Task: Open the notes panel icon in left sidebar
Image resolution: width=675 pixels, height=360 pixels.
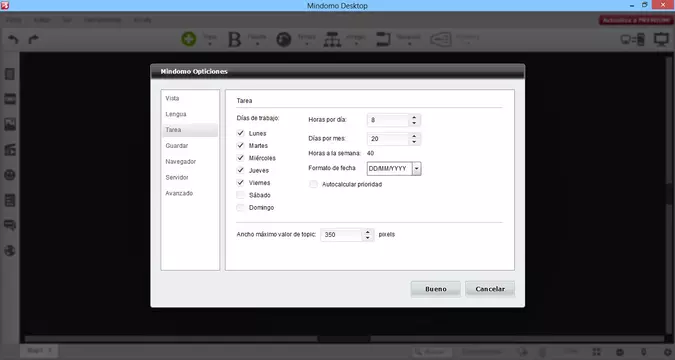Action: (10, 74)
